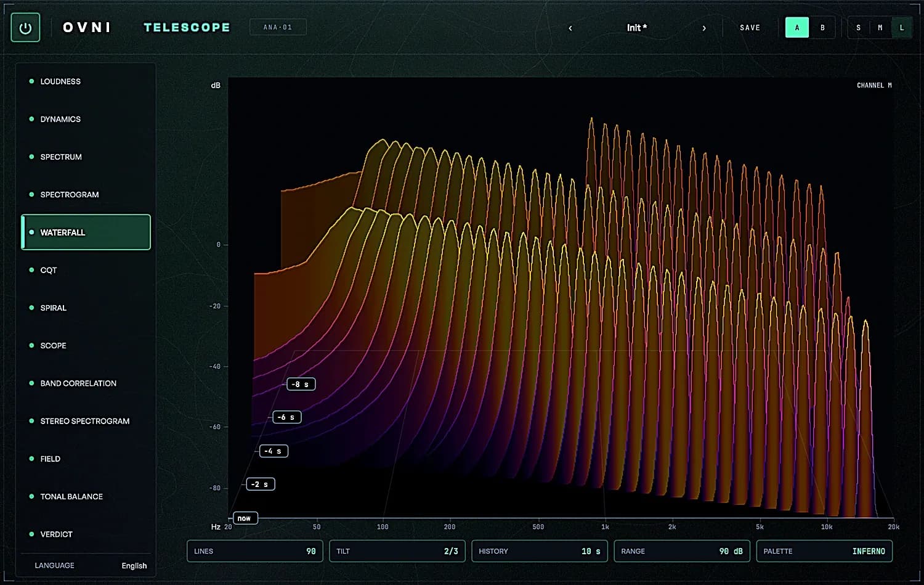
Task: Click the TELESCOPE title
Action: point(187,27)
